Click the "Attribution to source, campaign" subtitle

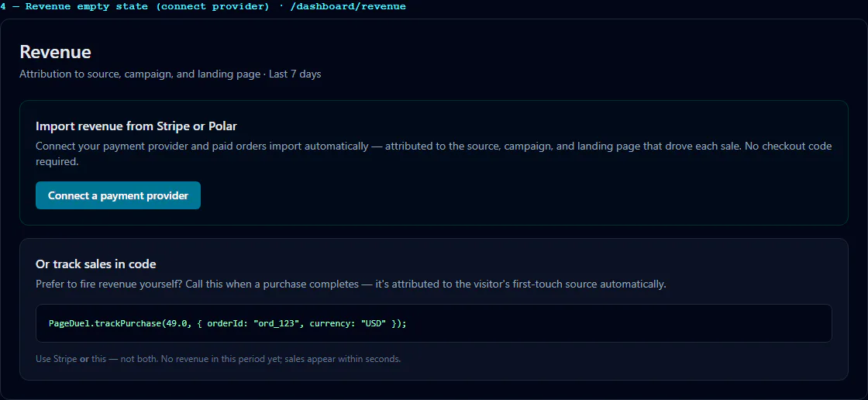tap(170, 74)
